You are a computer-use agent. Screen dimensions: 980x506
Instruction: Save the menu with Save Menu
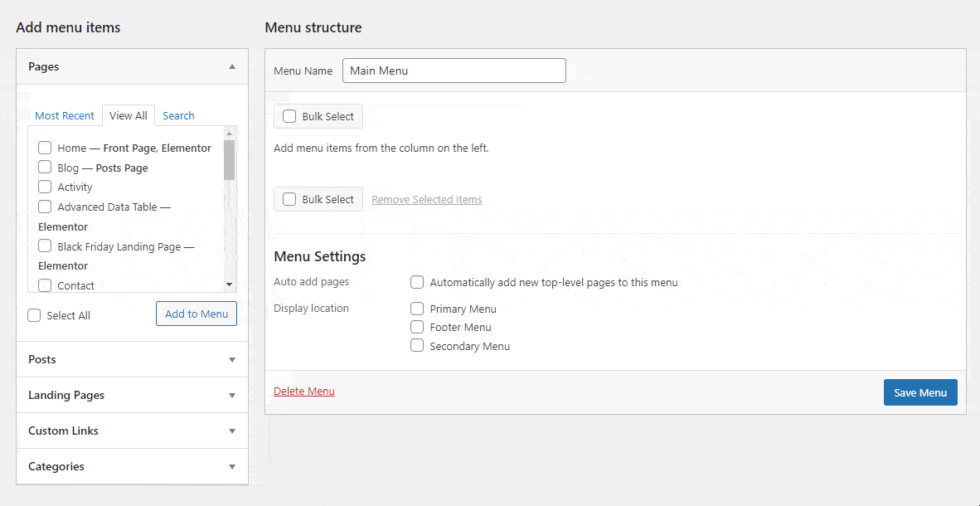coord(920,393)
